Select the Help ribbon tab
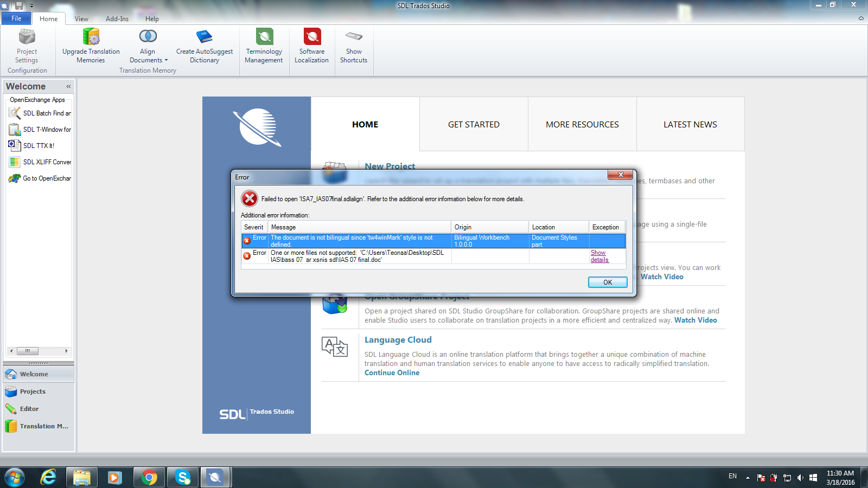This screenshot has width=868, height=488. point(152,18)
